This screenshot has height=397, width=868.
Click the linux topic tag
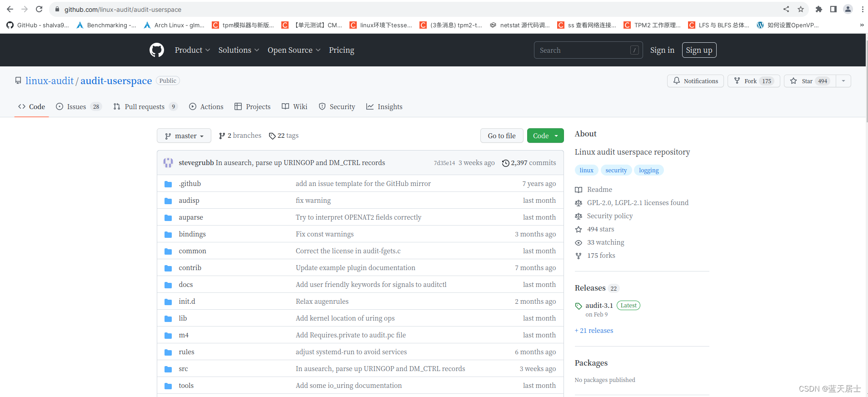tap(586, 170)
